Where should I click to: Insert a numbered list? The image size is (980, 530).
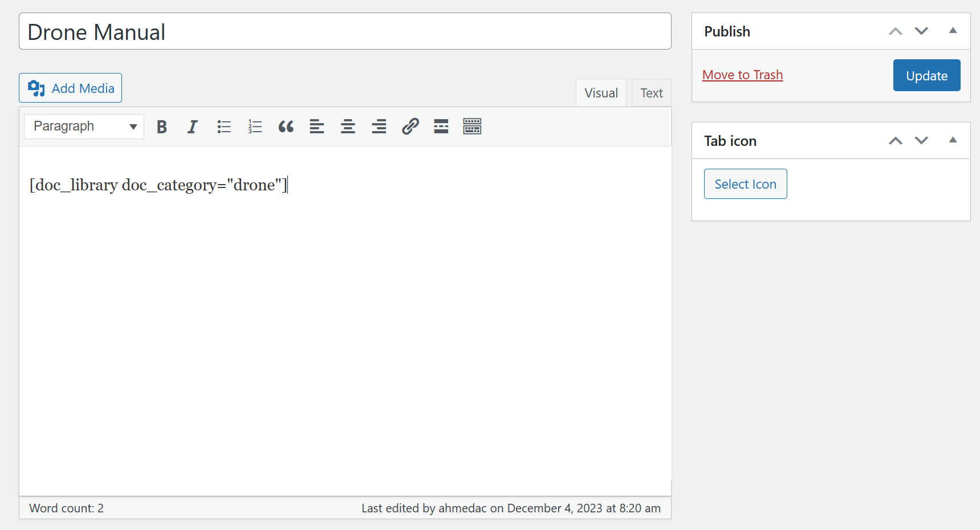tap(255, 127)
